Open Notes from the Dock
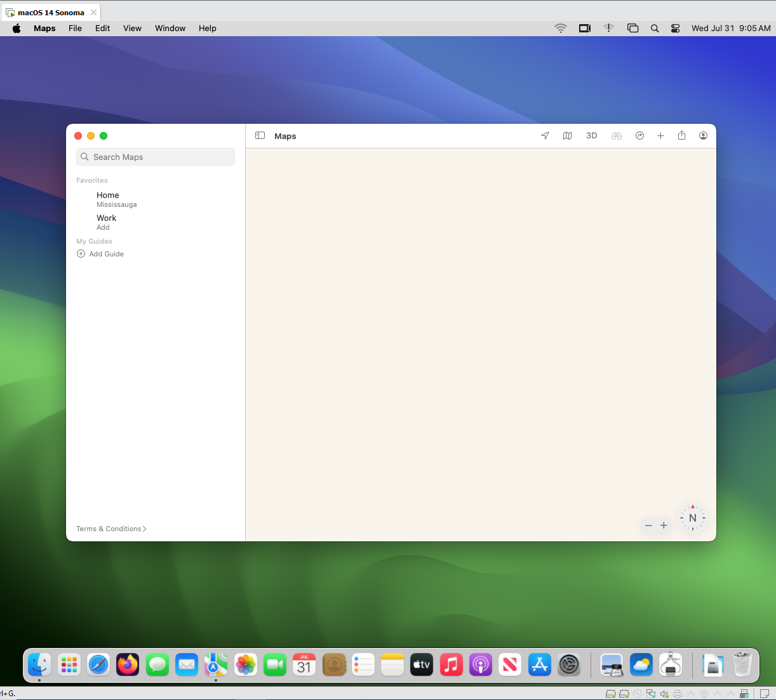Image resolution: width=776 pixels, height=700 pixels. point(392,664)
